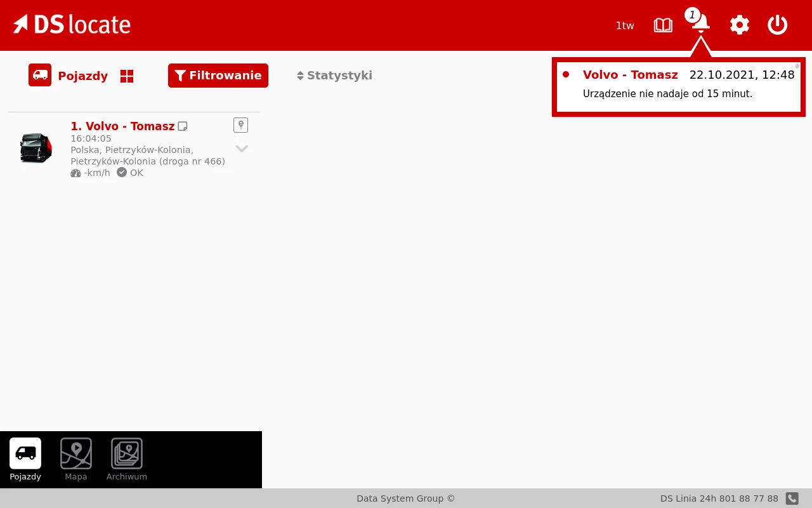Expand the Volvo - Tomasz row chevron
This screenshot has height=508, width=812.
242,149
